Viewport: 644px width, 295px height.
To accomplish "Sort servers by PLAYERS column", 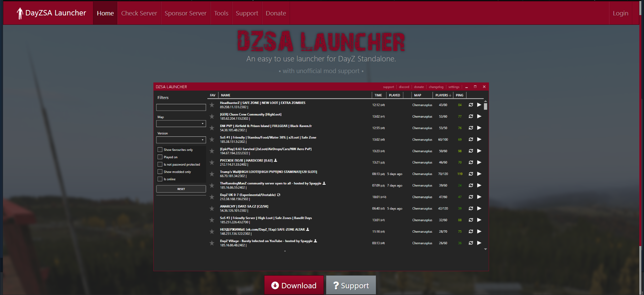I will 443,95.
